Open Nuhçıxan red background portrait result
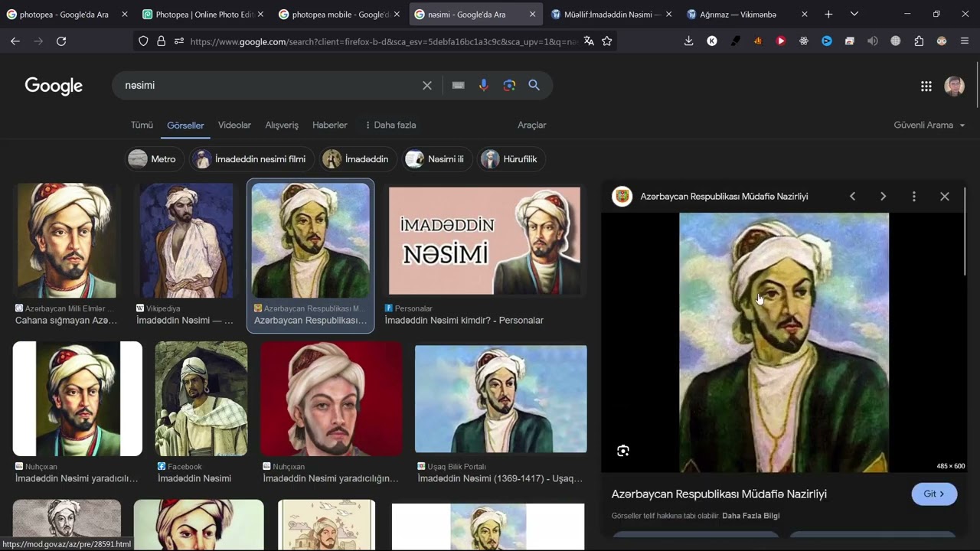 point(331,399)
